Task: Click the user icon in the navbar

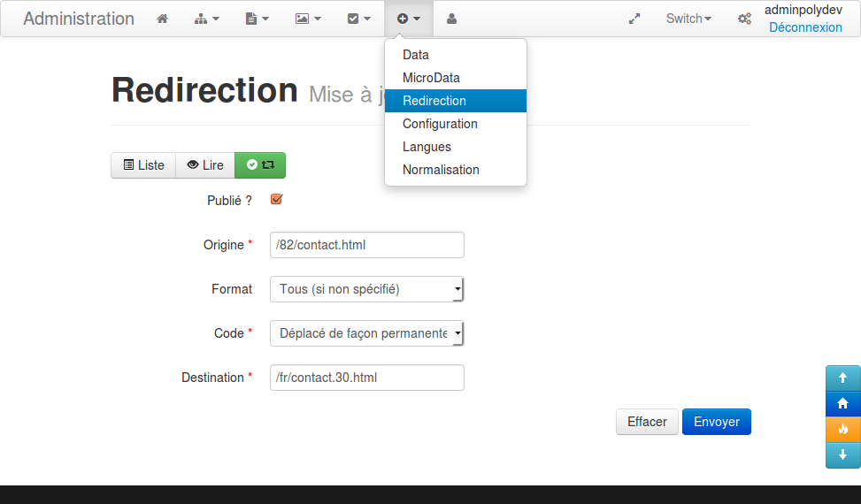Action: (452, 19)
